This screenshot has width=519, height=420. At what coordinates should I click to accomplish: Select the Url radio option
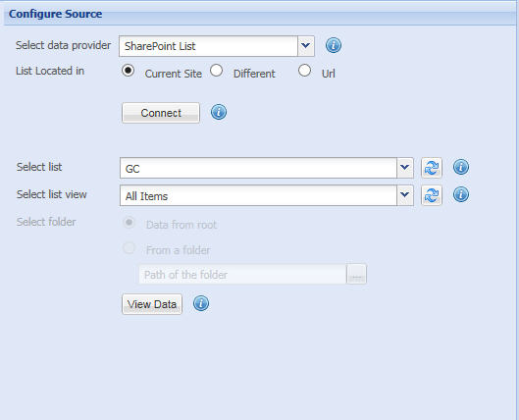(x=304, y=71)
